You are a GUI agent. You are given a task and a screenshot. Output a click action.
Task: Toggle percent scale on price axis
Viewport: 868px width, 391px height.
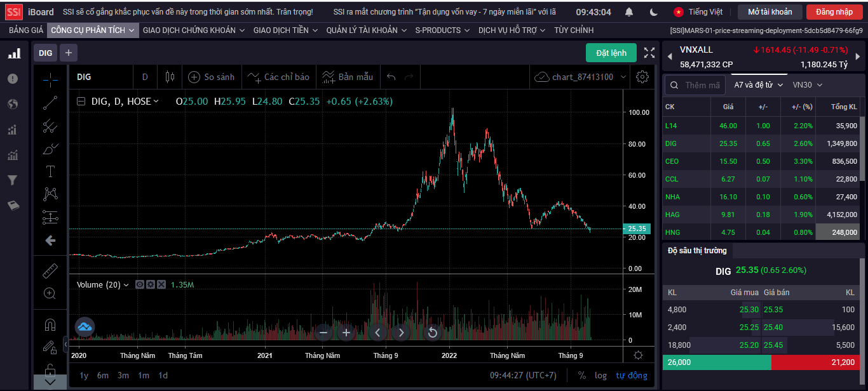point(582,375)
